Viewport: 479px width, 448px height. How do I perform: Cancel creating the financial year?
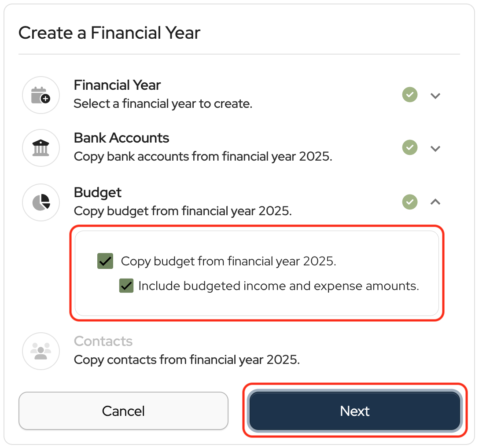(123, 411)
